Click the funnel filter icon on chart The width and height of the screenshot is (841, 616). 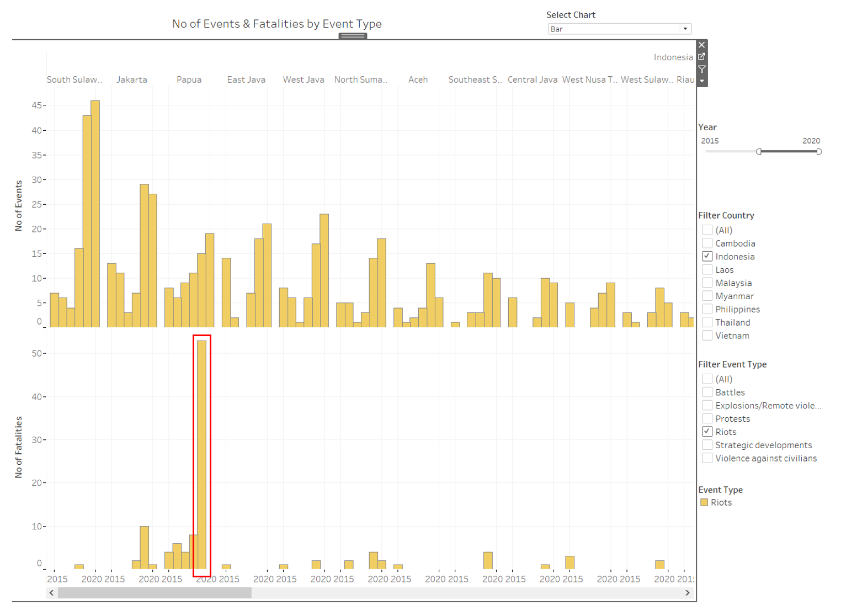tap(701, 69)
